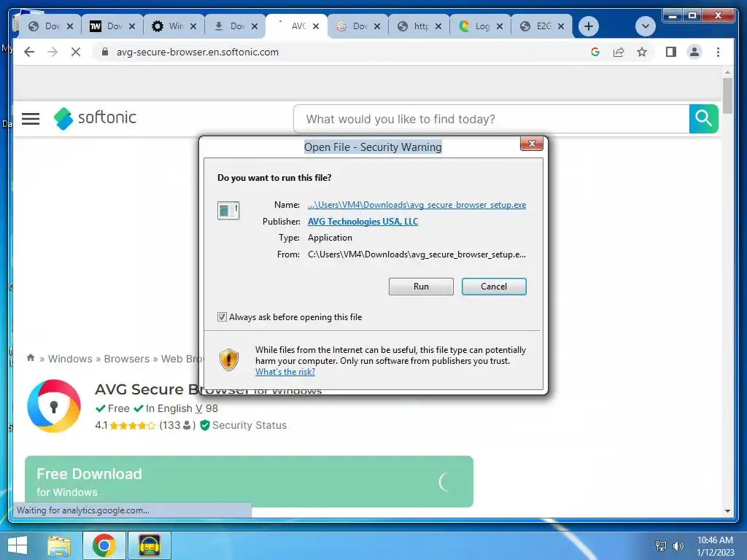The width and height of the screenshot is (747, 560).
Task: Close the Security Warning dialog
Action: [x=532, y=144]
